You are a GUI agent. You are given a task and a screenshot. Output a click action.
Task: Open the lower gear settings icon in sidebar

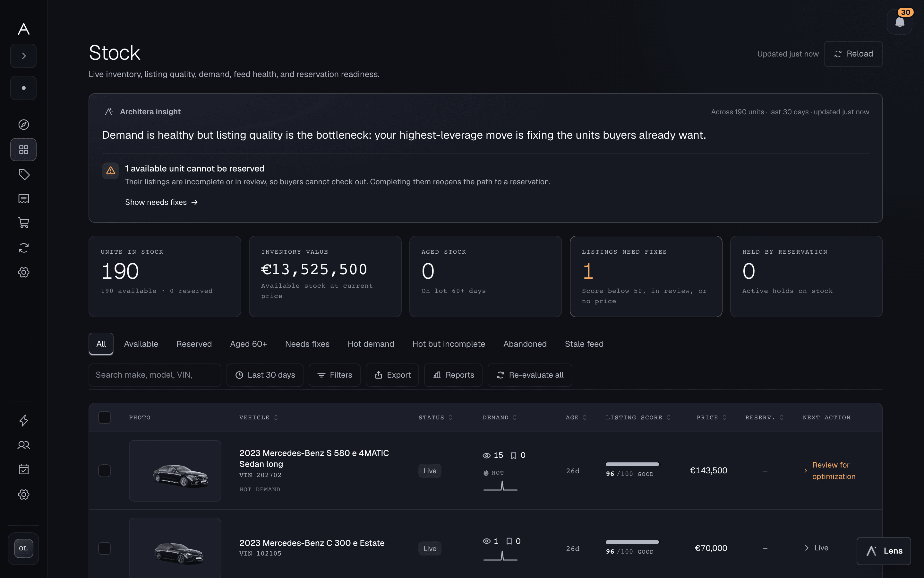(x=24, y=494)
